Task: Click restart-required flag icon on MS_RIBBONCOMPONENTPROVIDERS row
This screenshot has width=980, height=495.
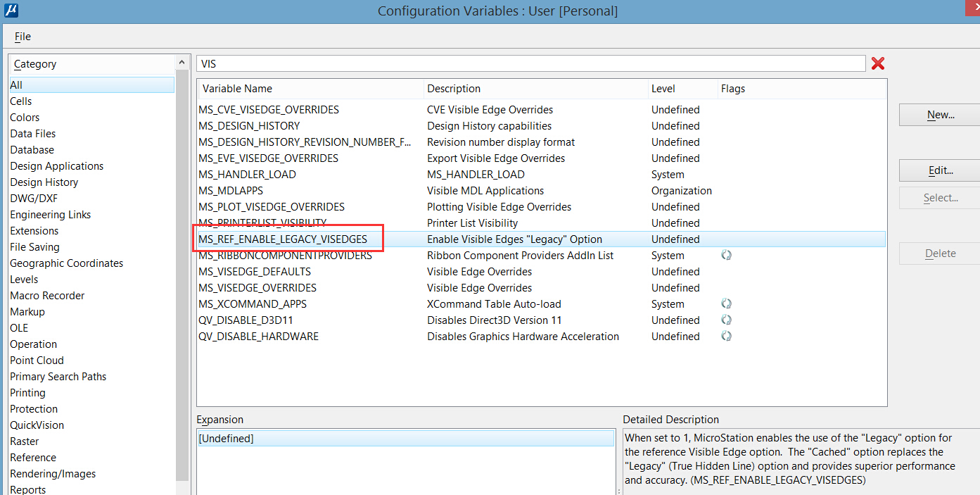Action: tap(727, 255)
